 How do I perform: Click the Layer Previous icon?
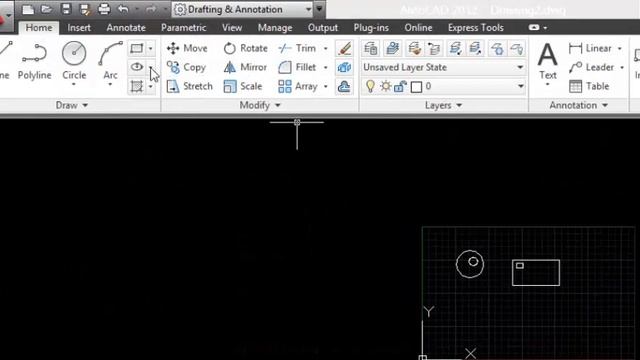434,49
